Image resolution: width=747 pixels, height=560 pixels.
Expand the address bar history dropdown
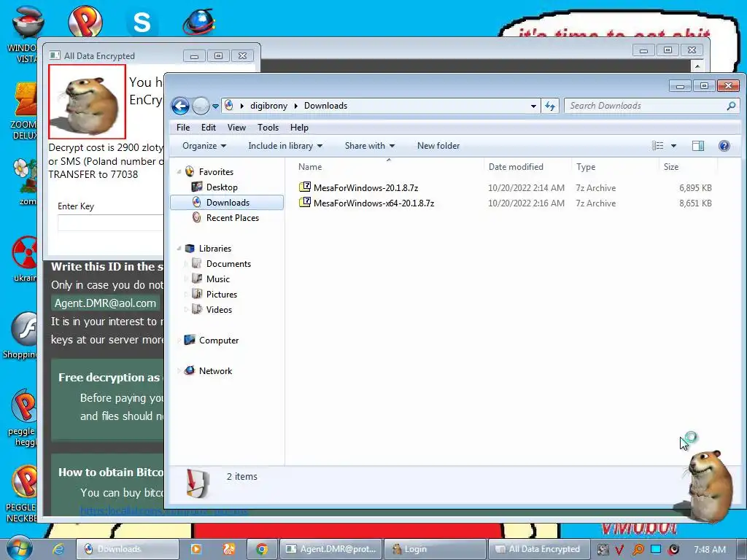click(533, 106)
